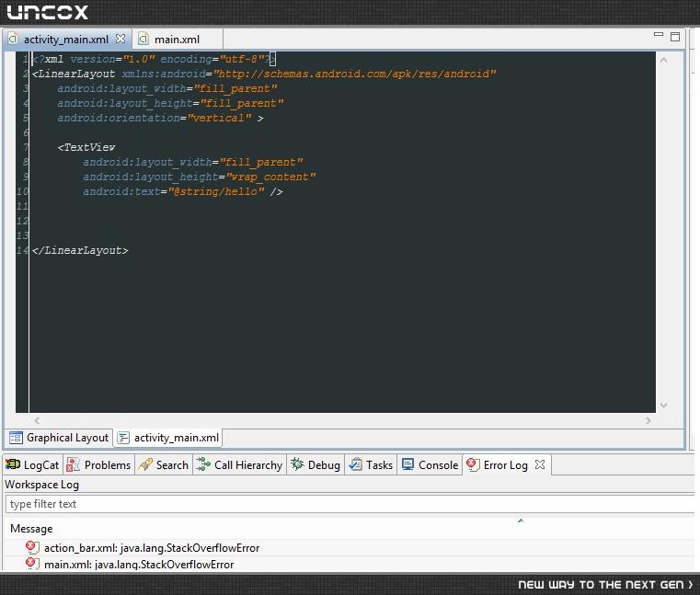Open the Problems view tab
Image resolution: width=700 pixels, height=595 pixels.
(x=98, y=465)
